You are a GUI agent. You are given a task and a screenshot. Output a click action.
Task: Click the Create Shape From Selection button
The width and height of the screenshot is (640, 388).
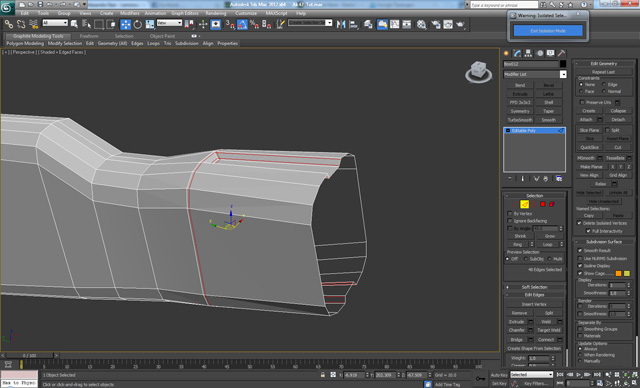(x=534, y=348)
